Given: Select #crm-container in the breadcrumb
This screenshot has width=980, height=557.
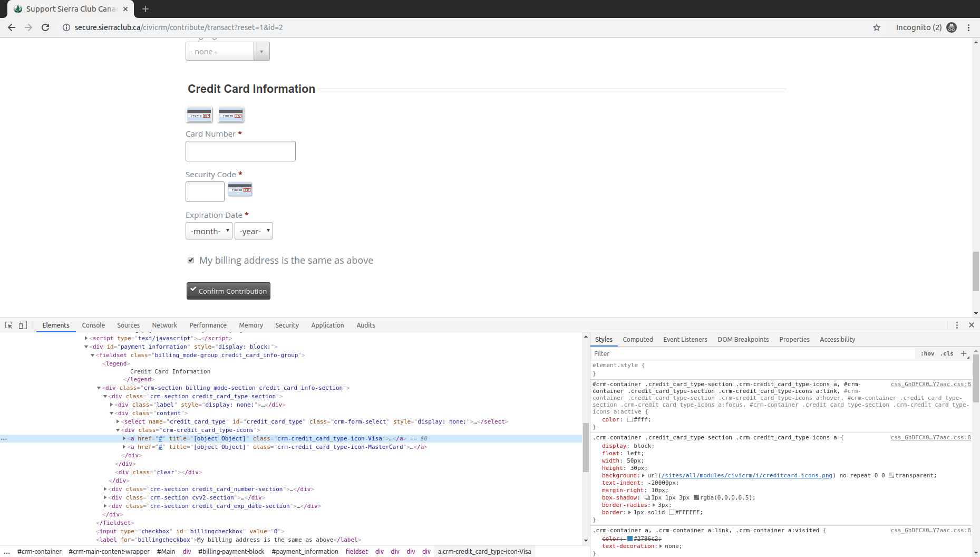Looking at the screenshot, I should click(39, 551).
